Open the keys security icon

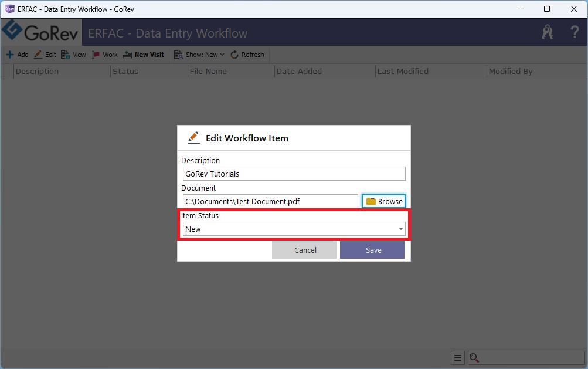coord(548,32)
